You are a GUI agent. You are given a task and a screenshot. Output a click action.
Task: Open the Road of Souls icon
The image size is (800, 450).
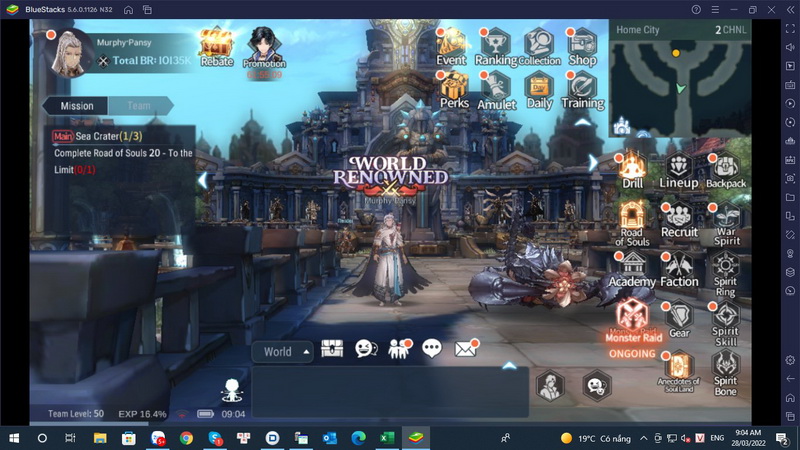click(x=632, y=221)
